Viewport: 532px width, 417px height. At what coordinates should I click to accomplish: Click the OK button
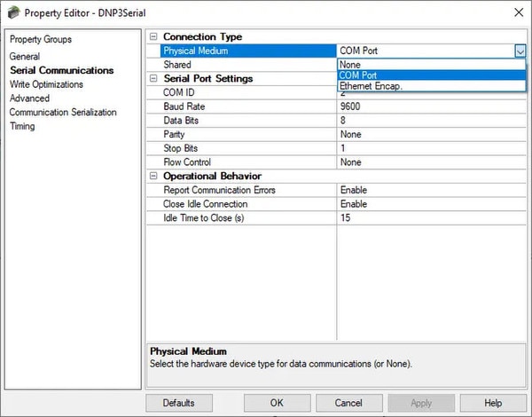277,403
